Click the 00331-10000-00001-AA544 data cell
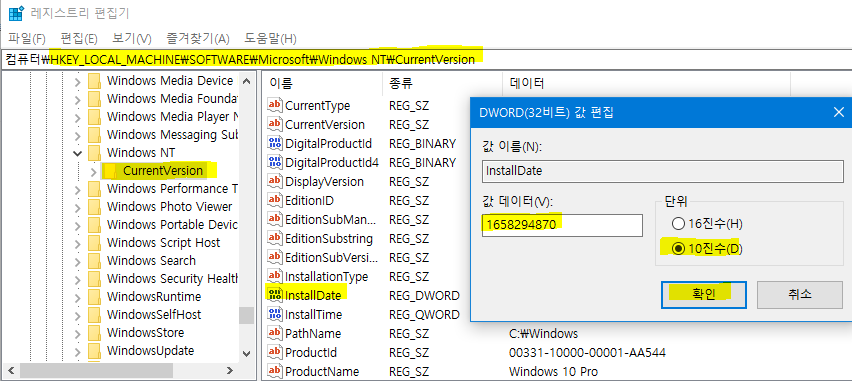This screenshot has width=852, height=381. click(x=587, y=353)
